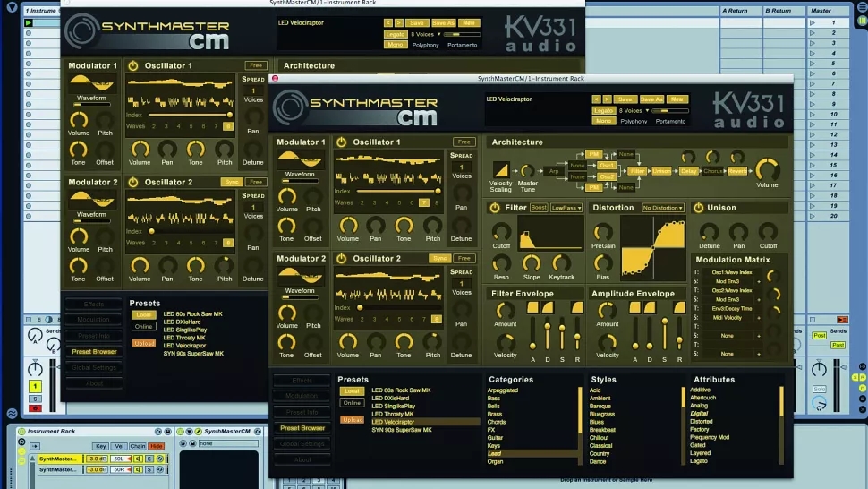Toggle the filter Boost button
Image resolution: width=868 pixels, height=489 pixels.
pyautogui.click(x=539, y=208)
